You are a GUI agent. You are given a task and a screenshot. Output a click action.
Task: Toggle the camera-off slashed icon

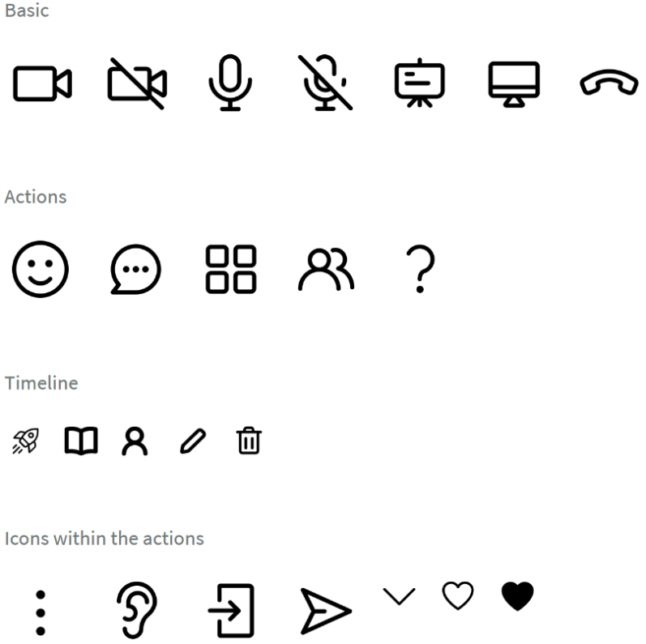pyautogui.click(x=137, y=83)
